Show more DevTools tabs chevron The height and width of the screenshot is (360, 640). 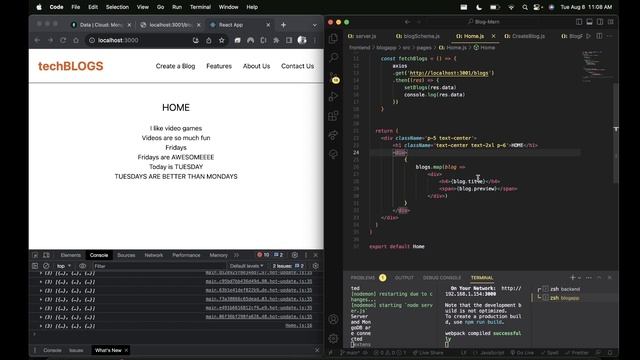(x=236, y=255)
